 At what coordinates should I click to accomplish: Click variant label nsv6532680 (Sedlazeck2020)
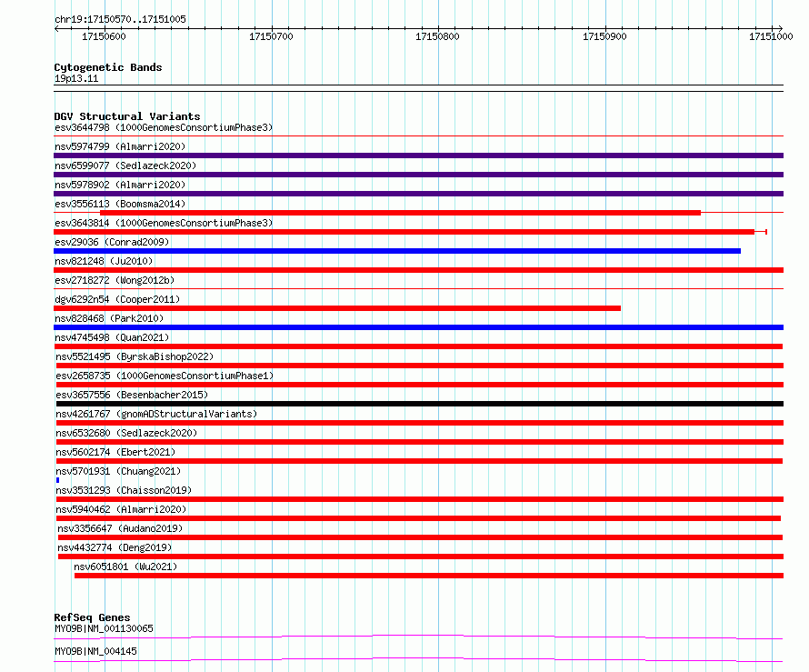pos(126,433)
